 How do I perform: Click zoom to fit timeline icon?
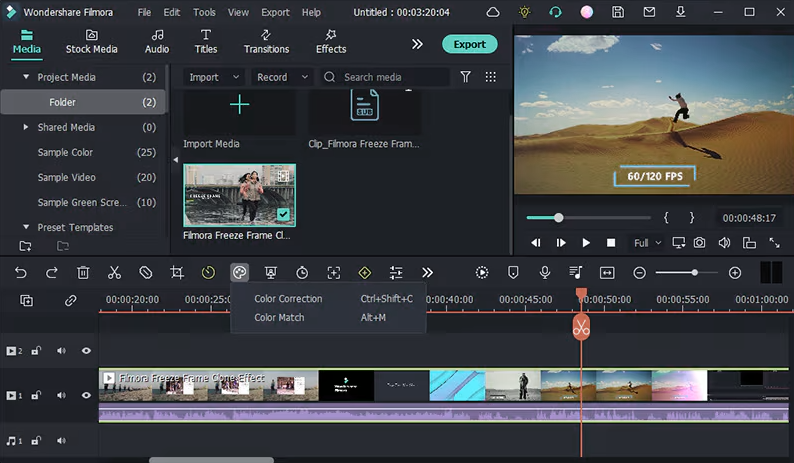(607, 273)
